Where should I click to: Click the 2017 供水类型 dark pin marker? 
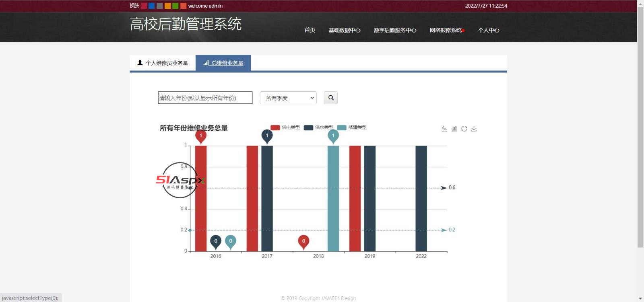click(267, 136)
